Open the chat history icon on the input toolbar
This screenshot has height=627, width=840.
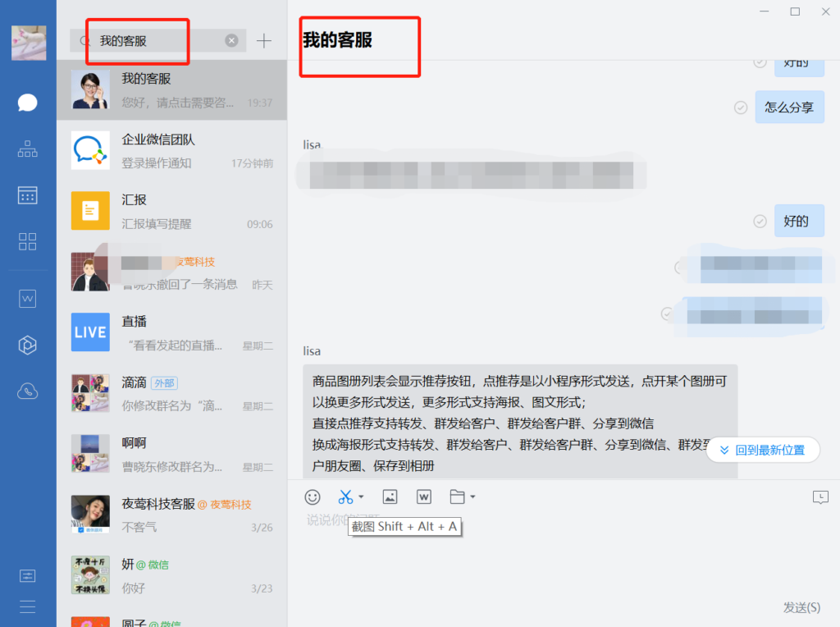tap(820, 497)
